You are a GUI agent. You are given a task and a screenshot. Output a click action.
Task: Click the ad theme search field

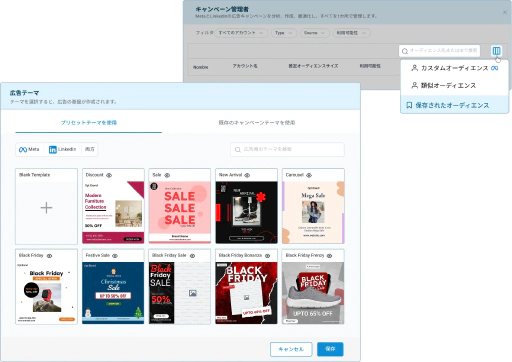tap(287, 149)
